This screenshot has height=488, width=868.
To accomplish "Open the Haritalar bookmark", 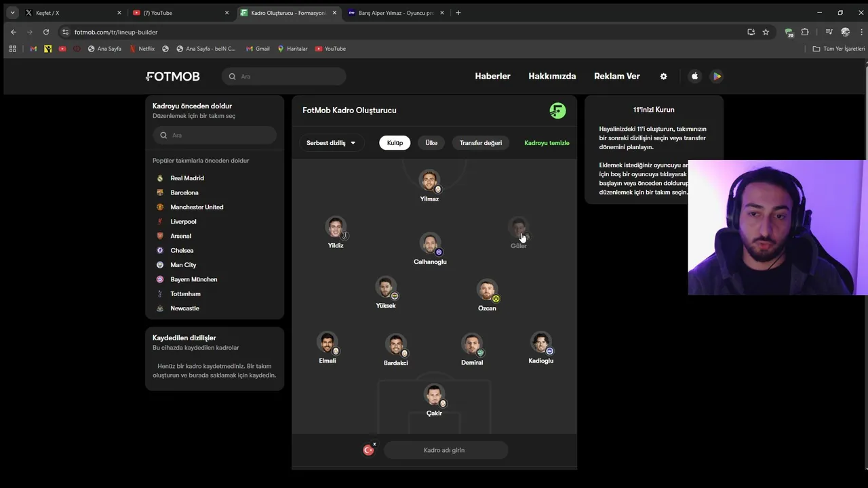I will (292, 49).
